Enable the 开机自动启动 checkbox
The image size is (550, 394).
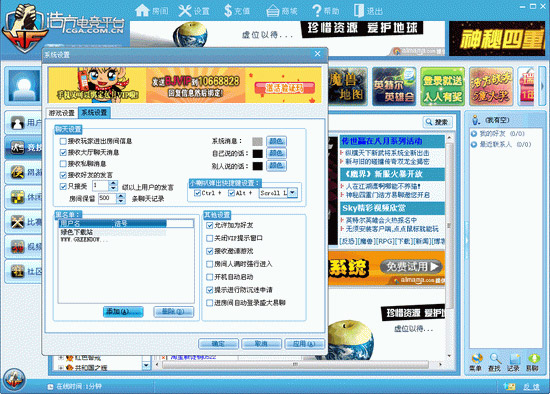pos(210,277)
